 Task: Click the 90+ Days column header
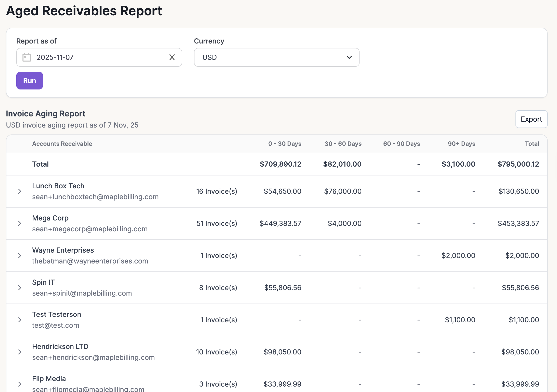click(x=461, y=144)
